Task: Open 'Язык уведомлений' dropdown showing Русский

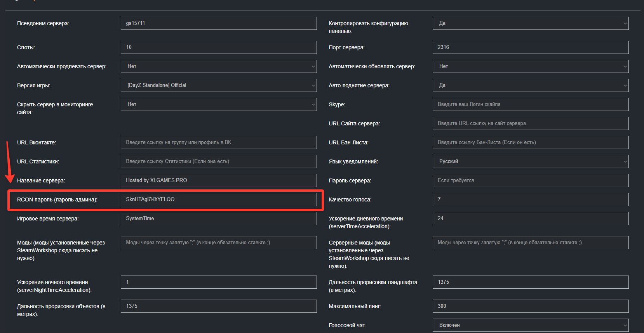Action: [x=530, y=161]
